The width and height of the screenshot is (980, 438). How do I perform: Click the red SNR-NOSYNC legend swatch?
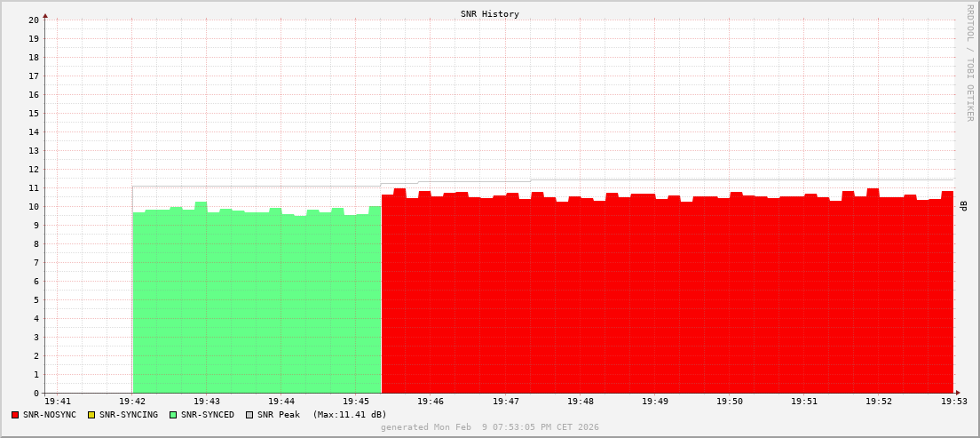click(15, 415)
